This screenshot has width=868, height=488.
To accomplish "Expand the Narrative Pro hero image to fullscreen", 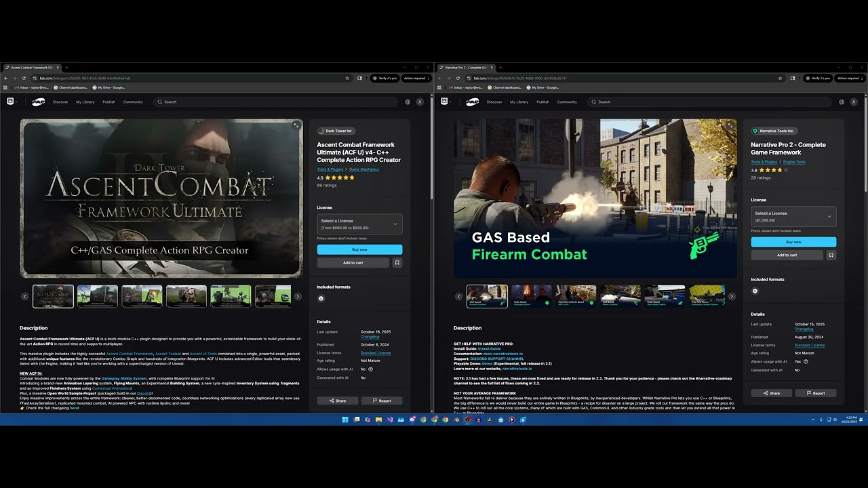I will 730,125.
